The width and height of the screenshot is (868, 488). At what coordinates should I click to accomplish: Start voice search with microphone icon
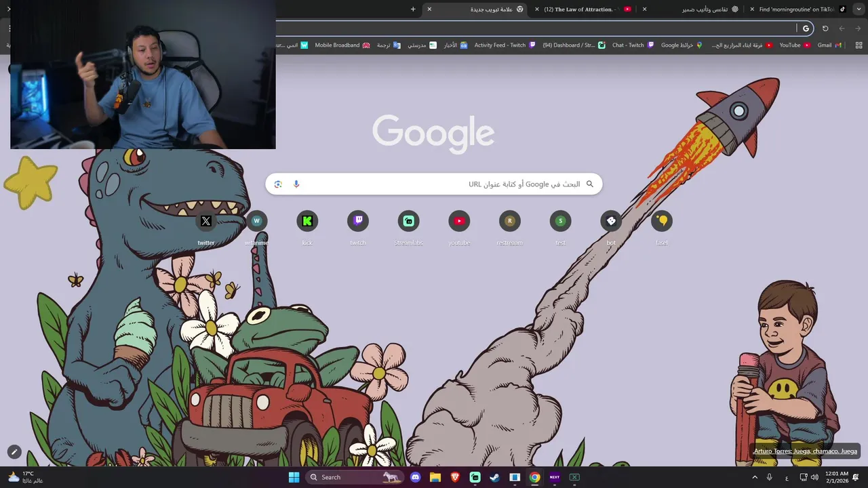(296, 184)
